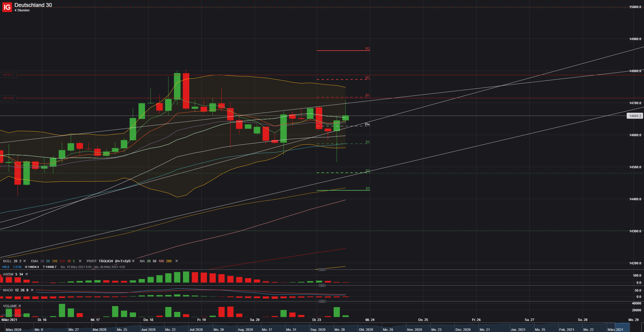Remove the EMA indicator

[x=80, y=261]
